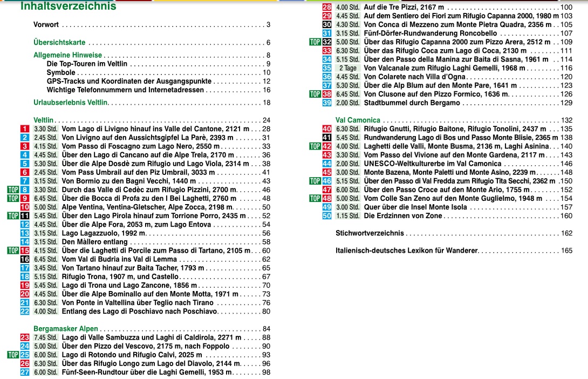Open the Übersichtskarte section
Viewport: 588px width, 379px height.
(59, 43)
